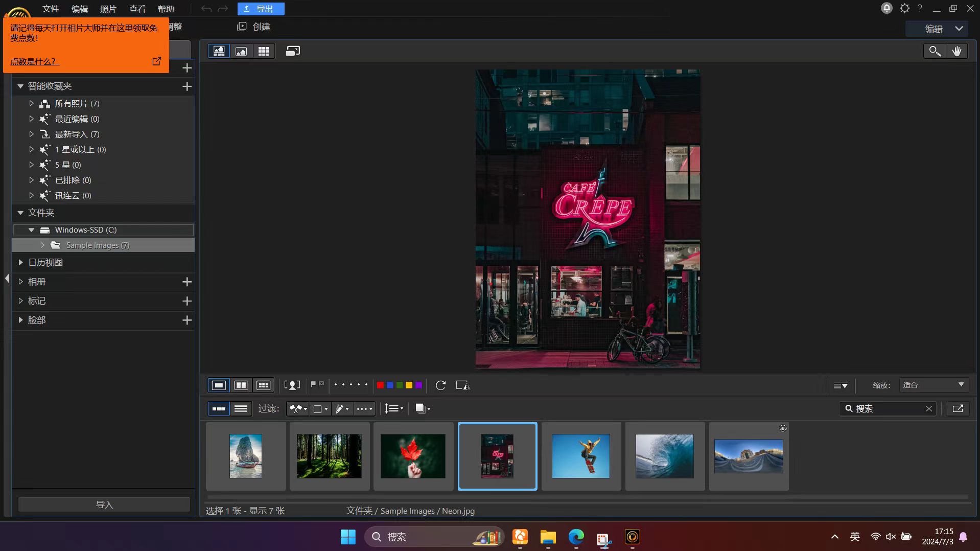The image size is (980, 551).
Task: Open the 照片 menu
Action: [x=108, y=9]
